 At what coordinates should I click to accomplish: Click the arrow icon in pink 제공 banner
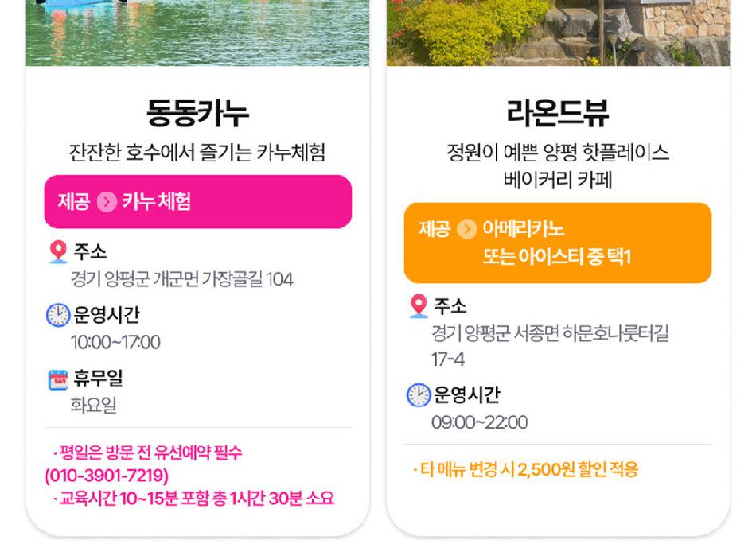107,202
